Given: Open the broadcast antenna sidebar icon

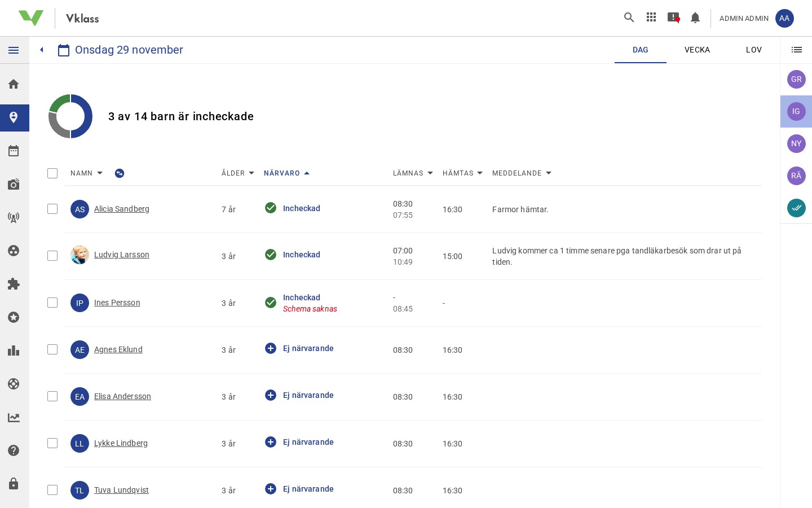Looking at the screenshot, I should 14,217.
